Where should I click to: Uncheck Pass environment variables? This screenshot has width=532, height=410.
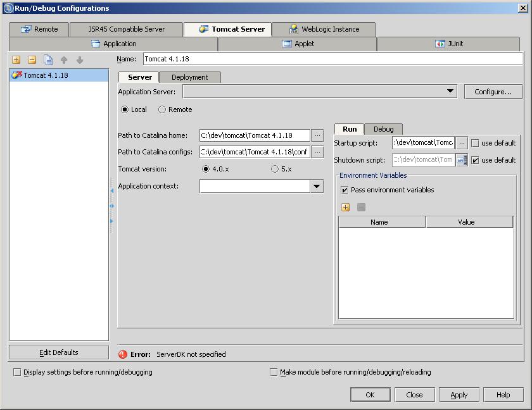(345, 190)
